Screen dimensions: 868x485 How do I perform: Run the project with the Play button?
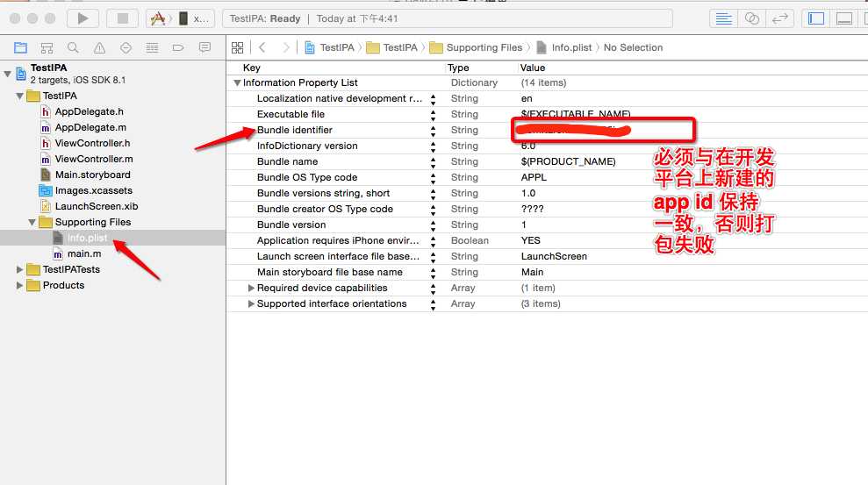coord(83,18)
